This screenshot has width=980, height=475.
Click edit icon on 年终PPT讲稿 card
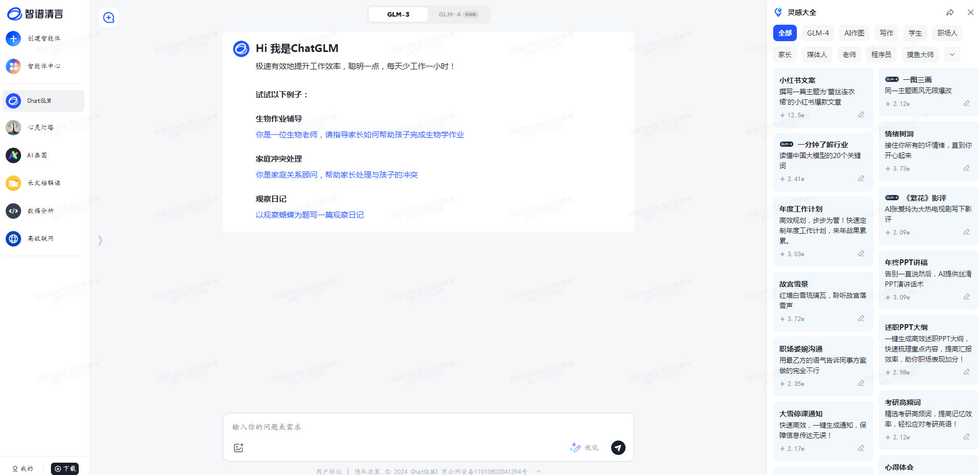coord(967,297)
